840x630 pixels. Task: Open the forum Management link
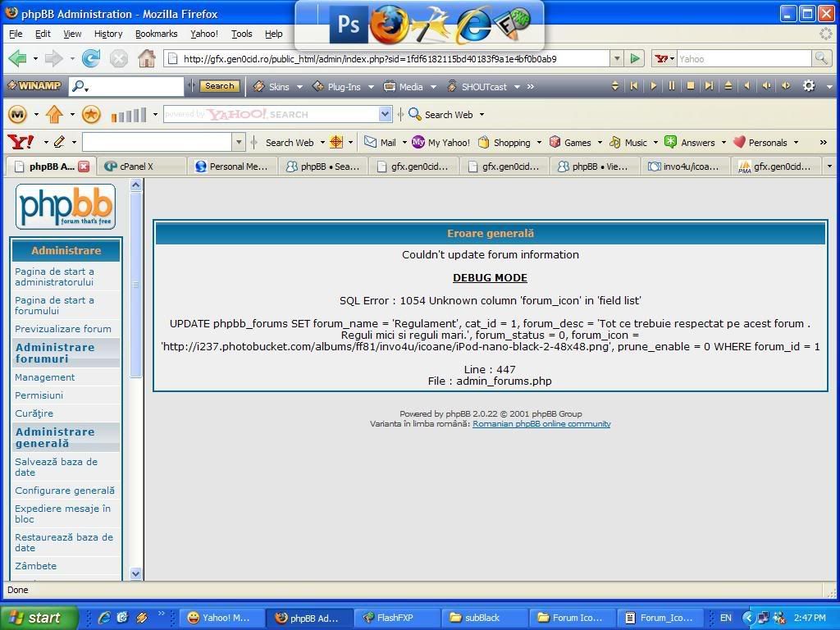[45, 377]
